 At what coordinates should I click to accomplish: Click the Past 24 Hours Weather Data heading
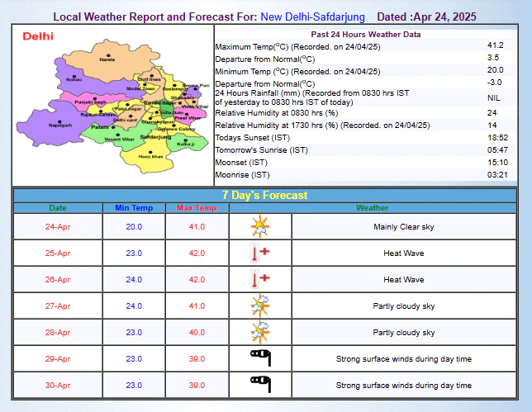tap(365, 35)
